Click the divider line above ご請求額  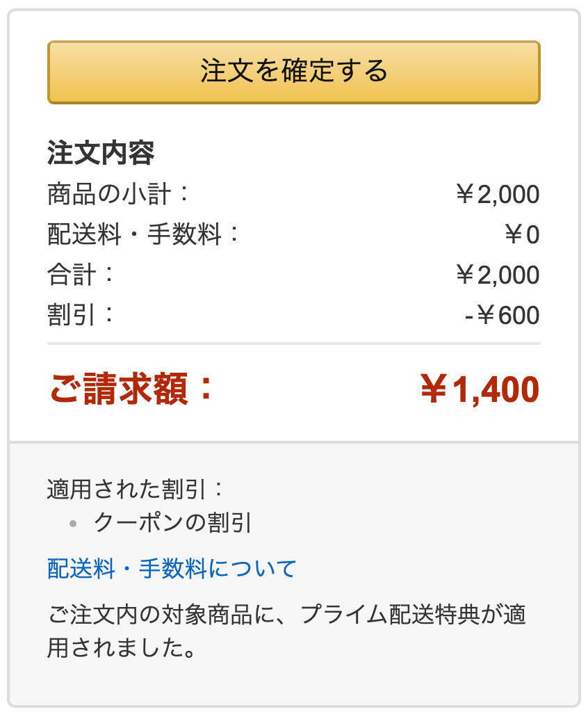[293, 344]
